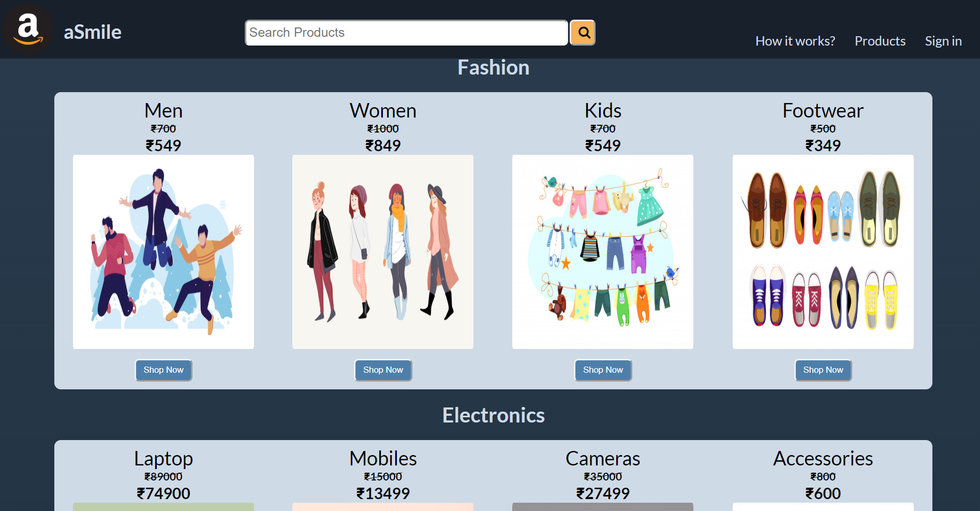Click Shop Now under Kids
This screenshot has width=980, height=511.
603,370
